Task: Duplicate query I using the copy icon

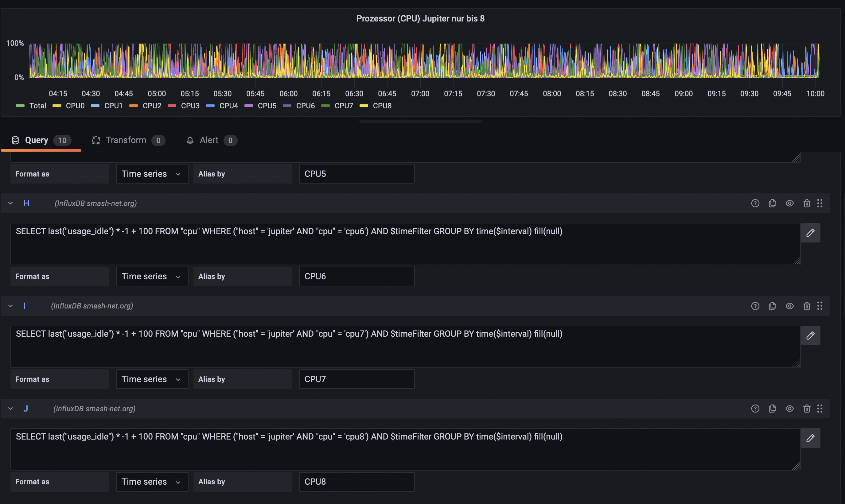Action: coord(773,306)
